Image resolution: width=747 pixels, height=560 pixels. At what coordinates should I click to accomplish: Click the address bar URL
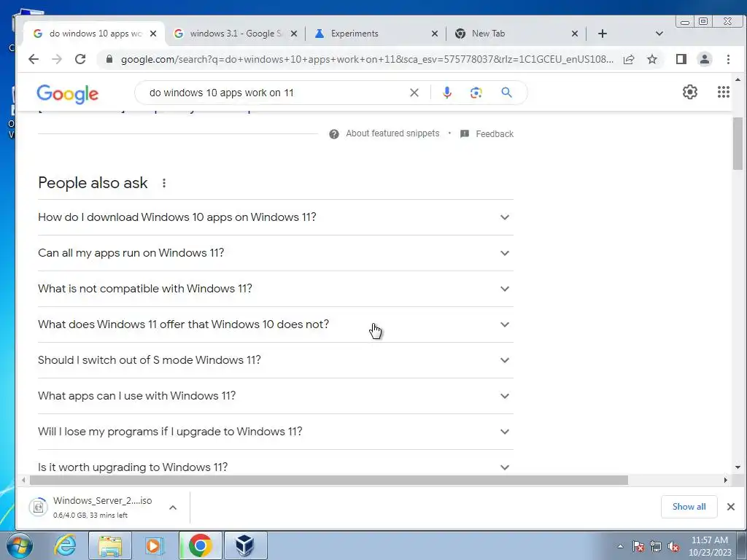click(367, 59)
